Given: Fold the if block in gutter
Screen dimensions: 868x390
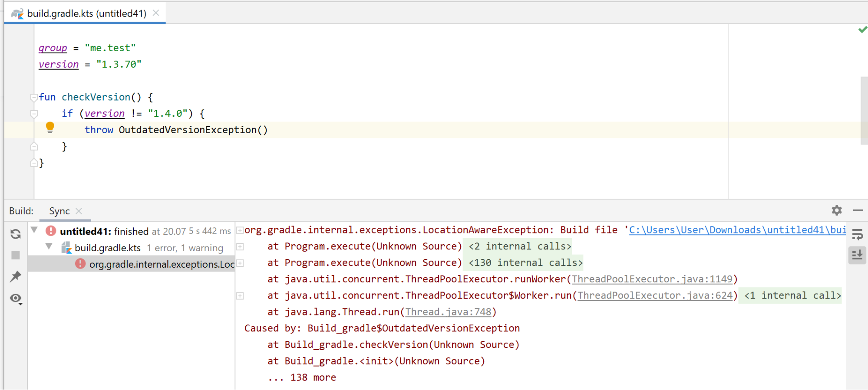Looking at the screenshot, I should (34, 114).
